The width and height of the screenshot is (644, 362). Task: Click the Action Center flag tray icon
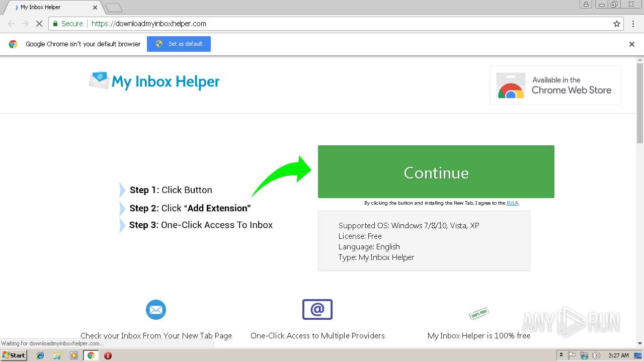pos(572,355)
